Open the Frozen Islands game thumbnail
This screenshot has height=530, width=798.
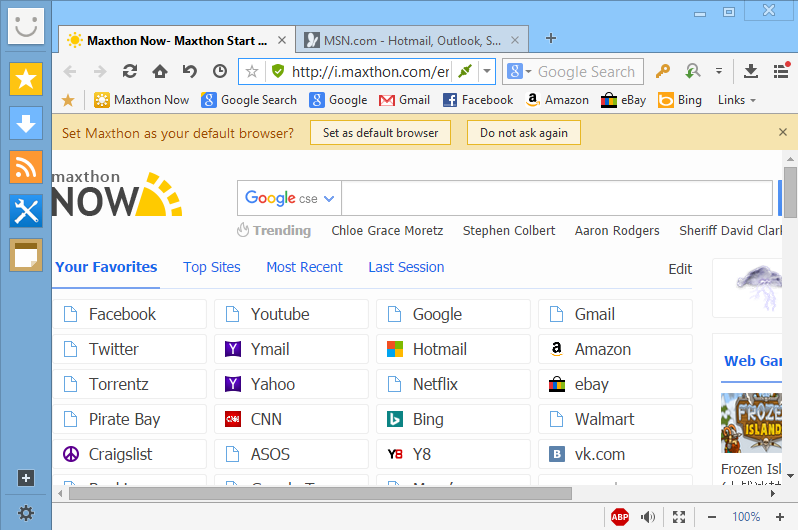751,423
